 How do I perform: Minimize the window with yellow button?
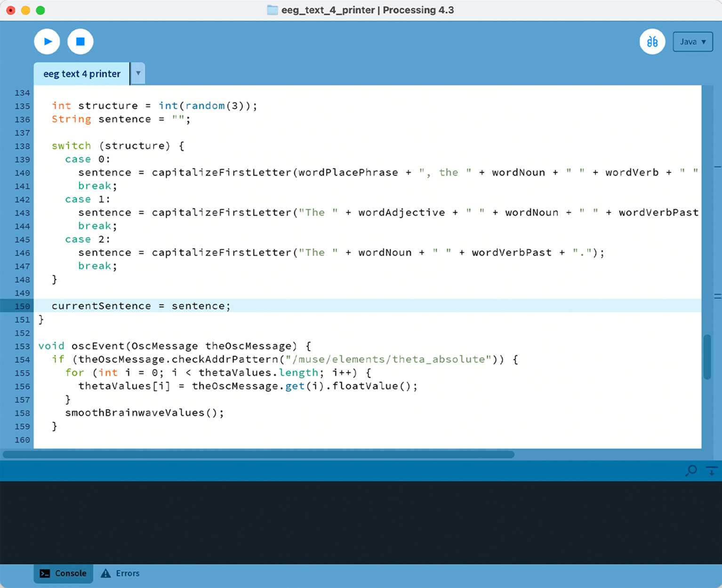click(26, 10)
